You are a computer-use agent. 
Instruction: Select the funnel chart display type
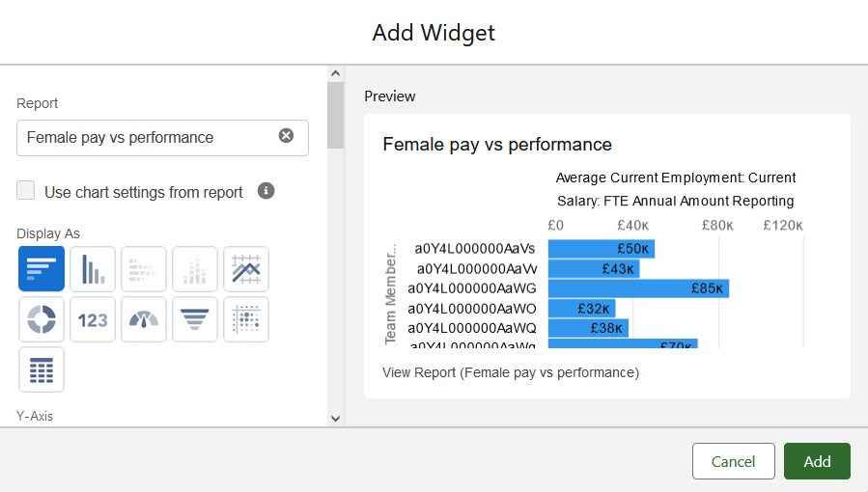195,319
